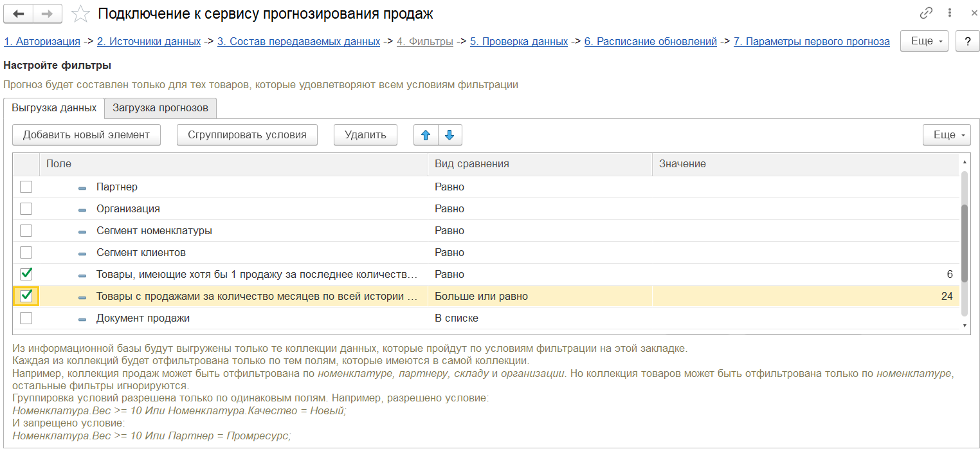Copy the link using the chain icon
Image resolution: width=980 pixels, height=449 pixels.
pyautogui.click(x=926, y=13)
